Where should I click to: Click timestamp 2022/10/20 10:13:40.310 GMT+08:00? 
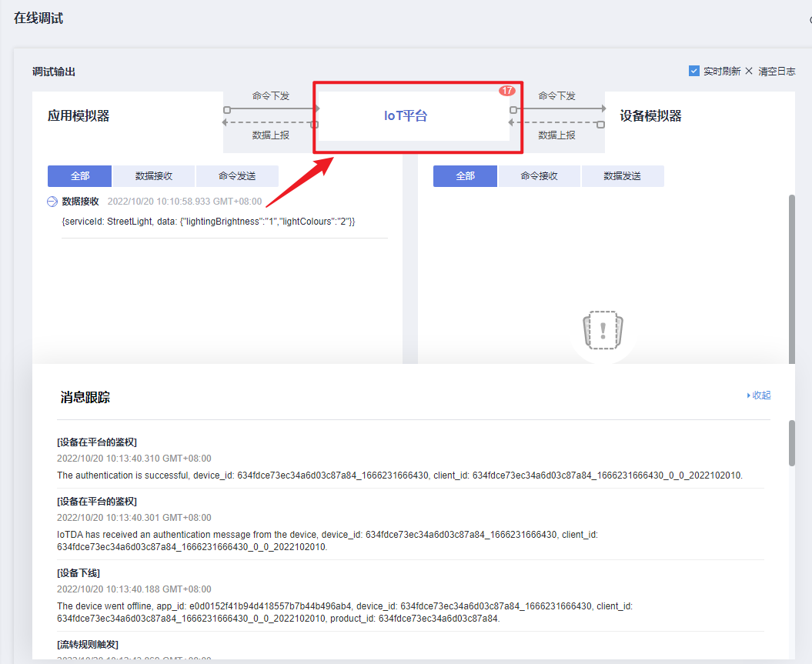[134, 459]
